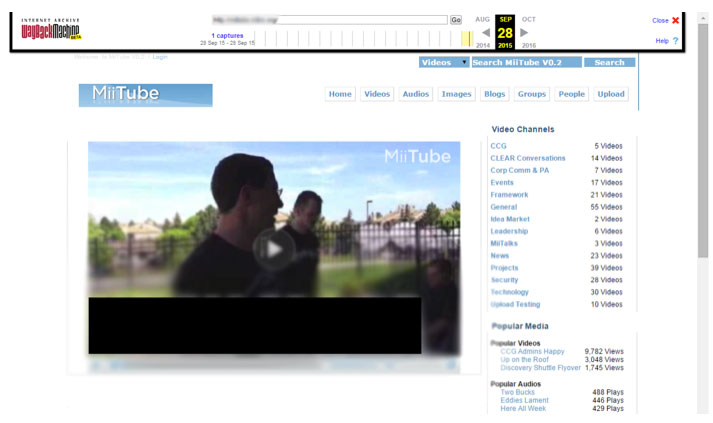Play the featured video
Screen dimensions: 713x423
point(274,249)
